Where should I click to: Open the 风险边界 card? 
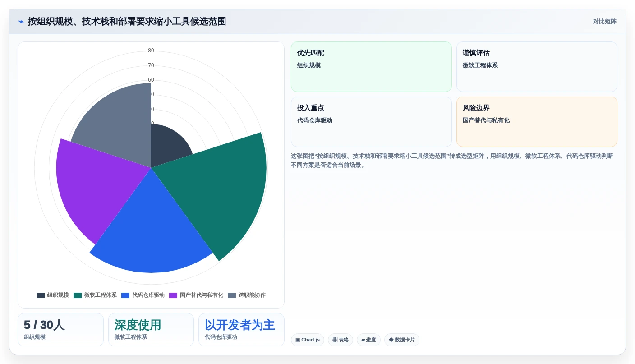pos(537,122)
